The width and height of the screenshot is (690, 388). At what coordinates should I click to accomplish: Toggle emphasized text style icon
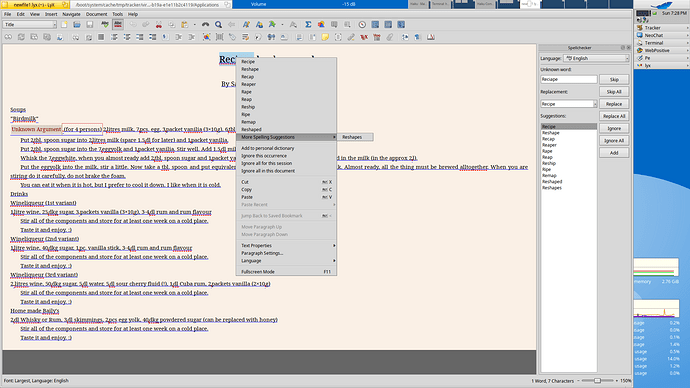click(x=246, y=25)
